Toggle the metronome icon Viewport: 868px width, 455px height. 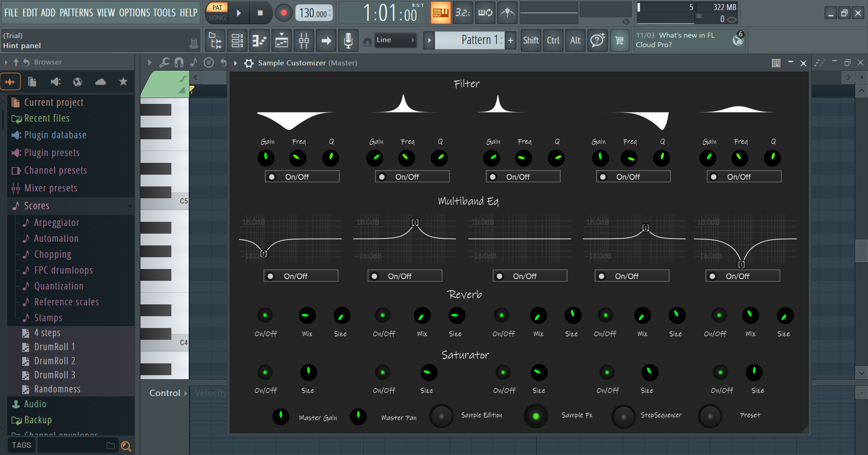click(x=507, y=13)
